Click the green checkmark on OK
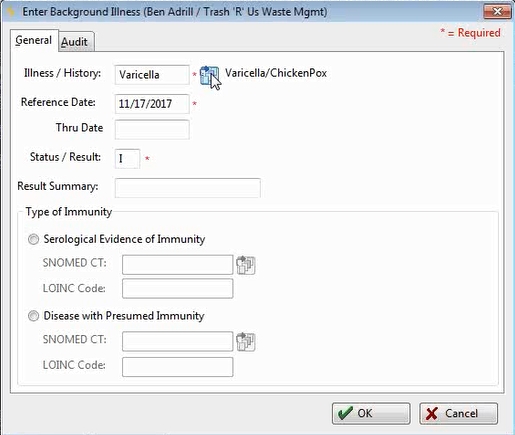 pos(345,413)
